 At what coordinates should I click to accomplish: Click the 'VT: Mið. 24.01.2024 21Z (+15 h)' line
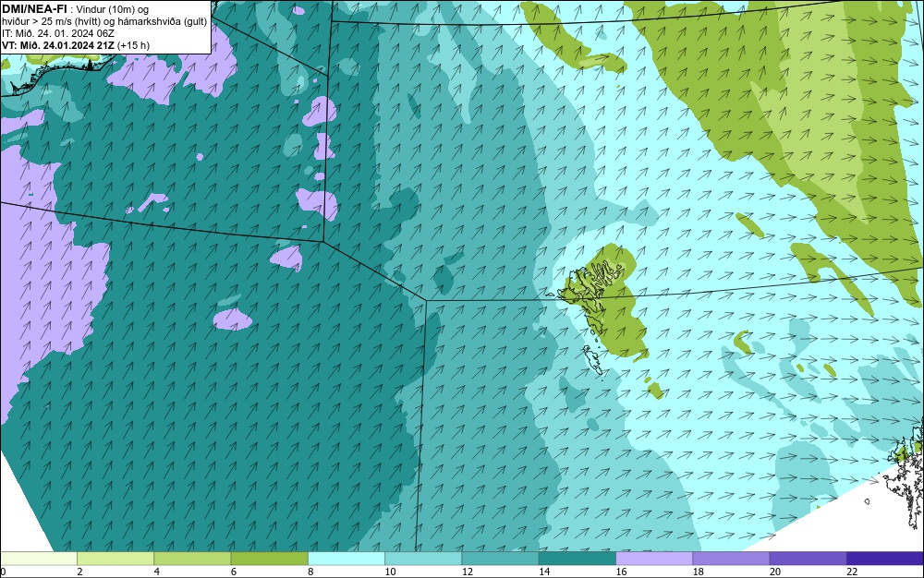(x=76, y=45)
